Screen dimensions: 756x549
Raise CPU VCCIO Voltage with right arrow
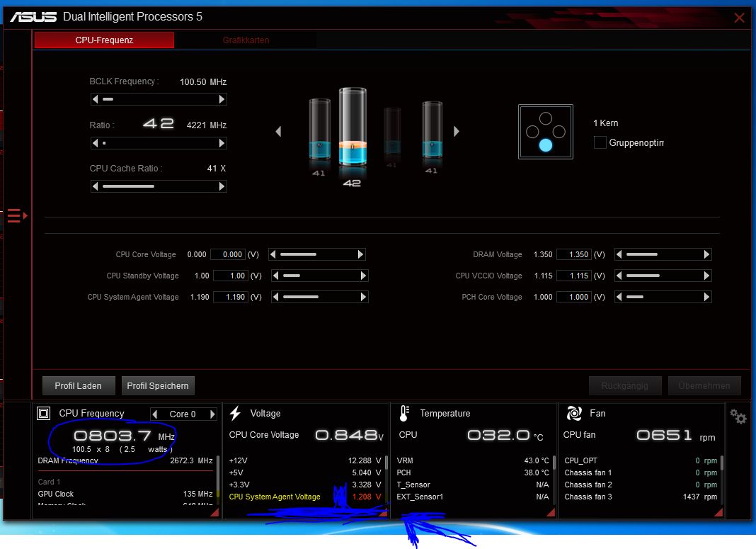(x=707, y=276)
